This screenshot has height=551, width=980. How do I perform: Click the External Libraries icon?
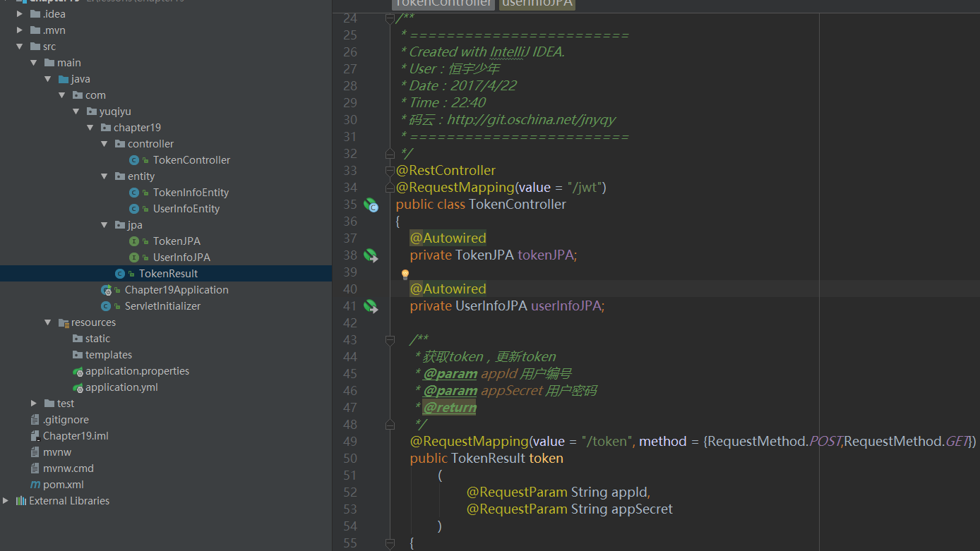pos(21,501)
